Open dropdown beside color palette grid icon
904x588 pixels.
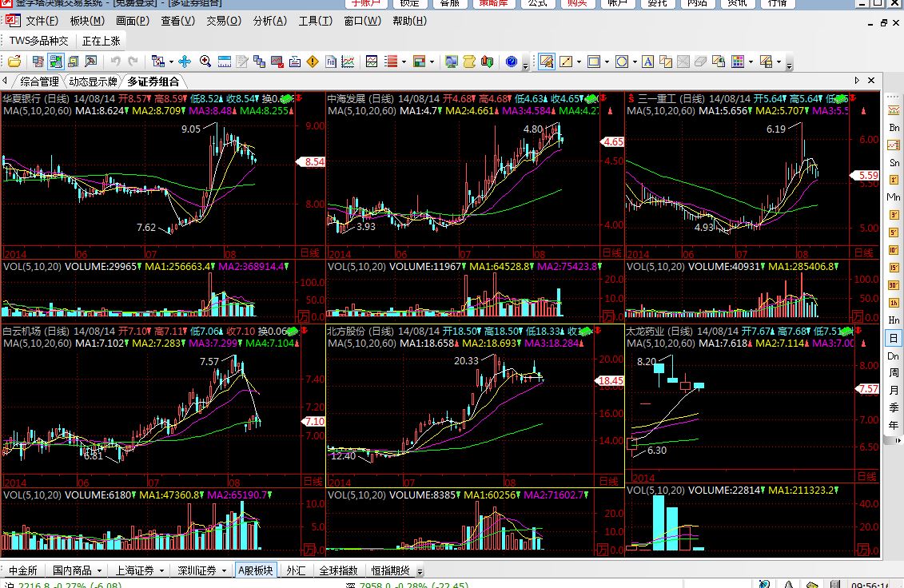[751, 62]
